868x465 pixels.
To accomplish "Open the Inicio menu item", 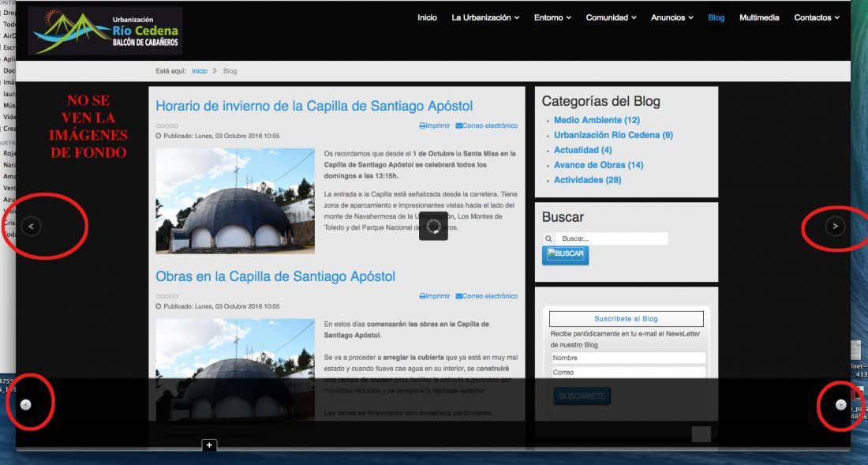I will pos(427,17).
